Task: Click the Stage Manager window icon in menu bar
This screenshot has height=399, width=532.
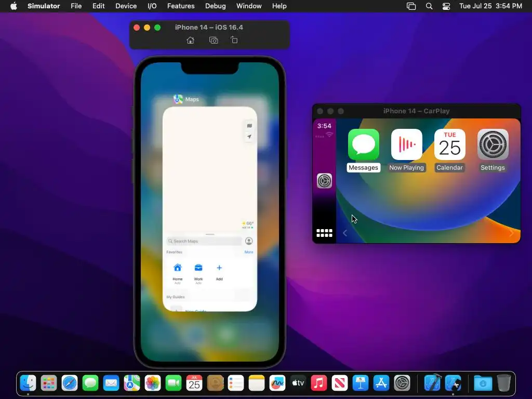Action: pyautogui.click(x=411, y=6)
